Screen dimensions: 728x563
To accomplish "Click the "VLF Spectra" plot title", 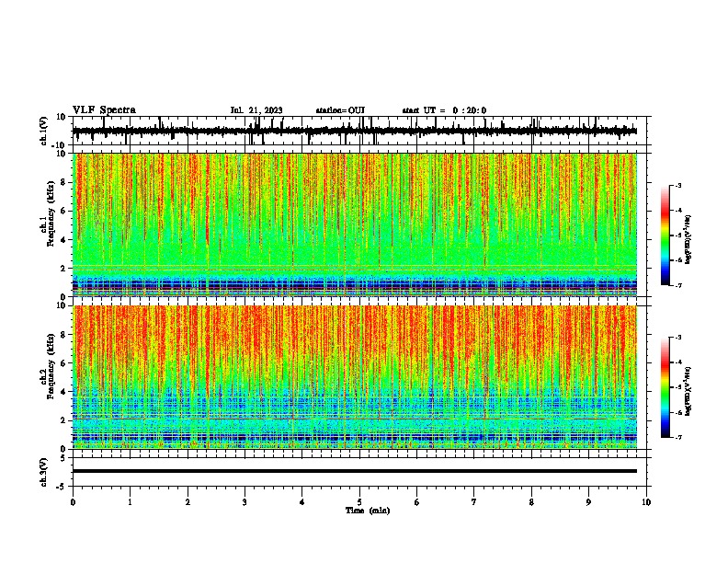I will pos(104,110).
